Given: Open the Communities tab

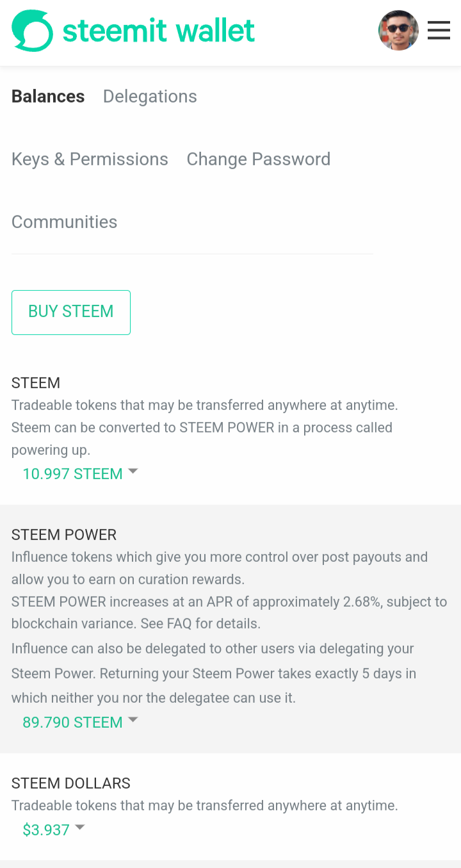Looking at the screenshot, I should coord(65,222).
